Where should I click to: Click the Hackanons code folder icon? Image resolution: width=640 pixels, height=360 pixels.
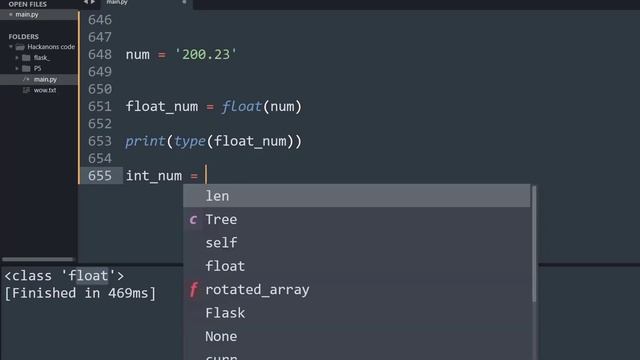point(20,47)
